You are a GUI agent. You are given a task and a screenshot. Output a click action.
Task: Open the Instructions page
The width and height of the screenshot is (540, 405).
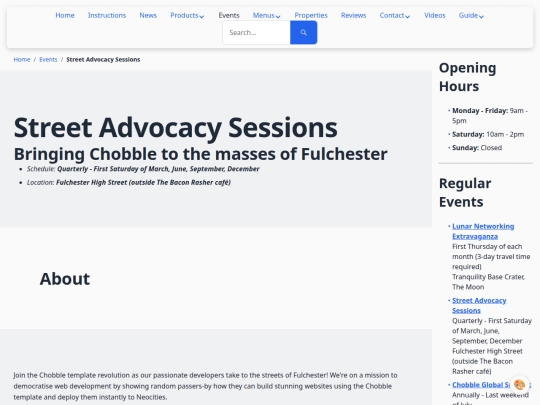point(107,15)
